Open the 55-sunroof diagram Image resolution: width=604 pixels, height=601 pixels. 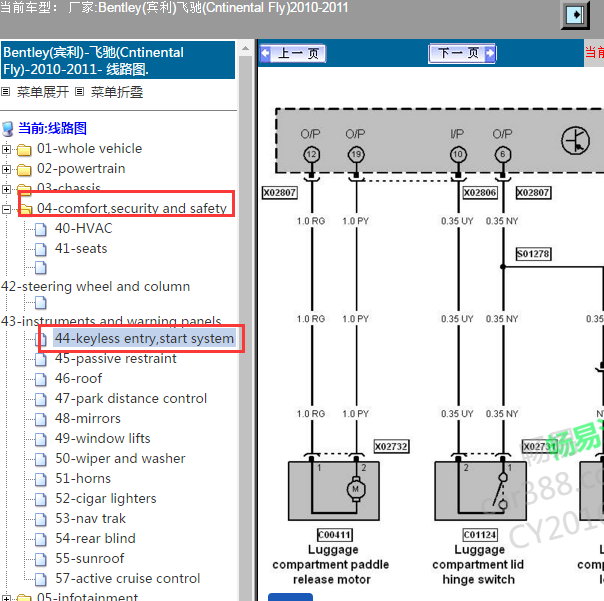point(90,558)
